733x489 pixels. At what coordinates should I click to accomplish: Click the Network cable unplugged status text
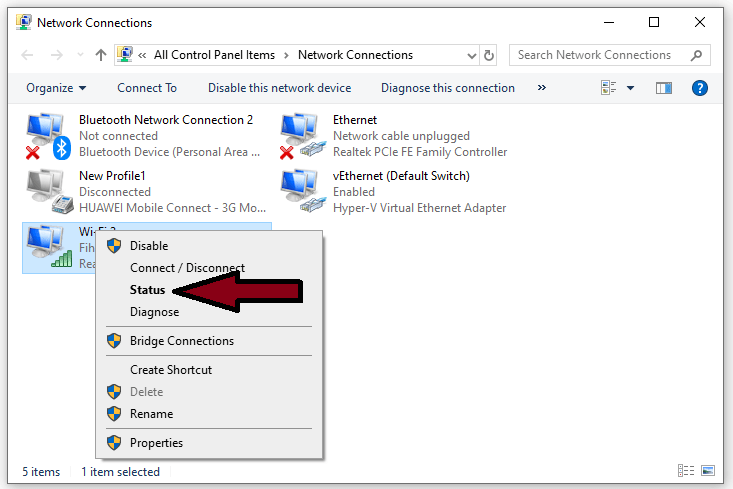pos(401,136)
